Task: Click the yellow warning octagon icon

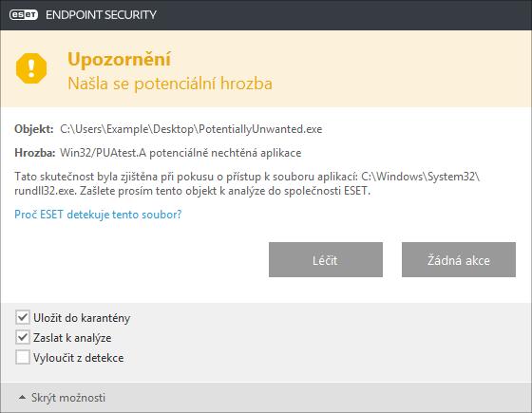Action: click(x=31, y=68)
